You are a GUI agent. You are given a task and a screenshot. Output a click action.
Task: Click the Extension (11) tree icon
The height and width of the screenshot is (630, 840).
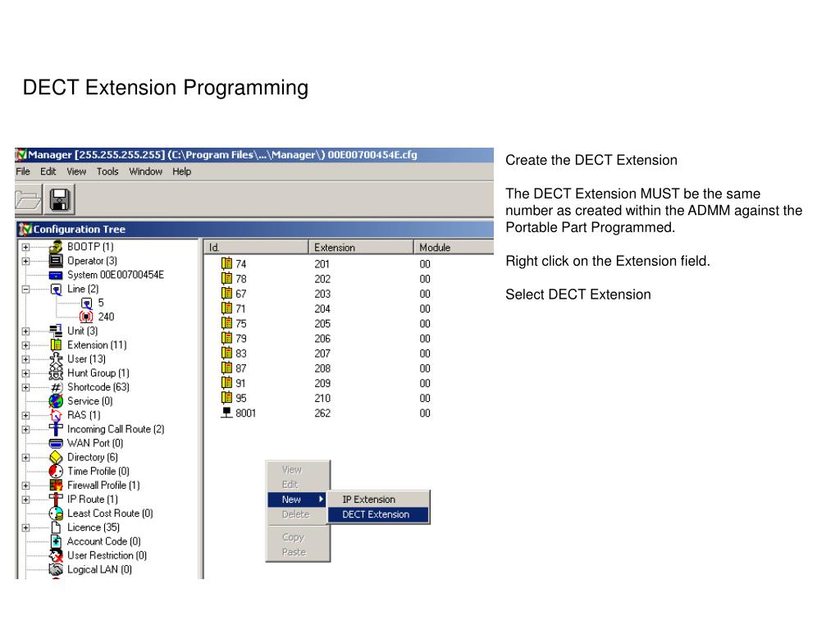pyautogui.click(x=56, y=345)
